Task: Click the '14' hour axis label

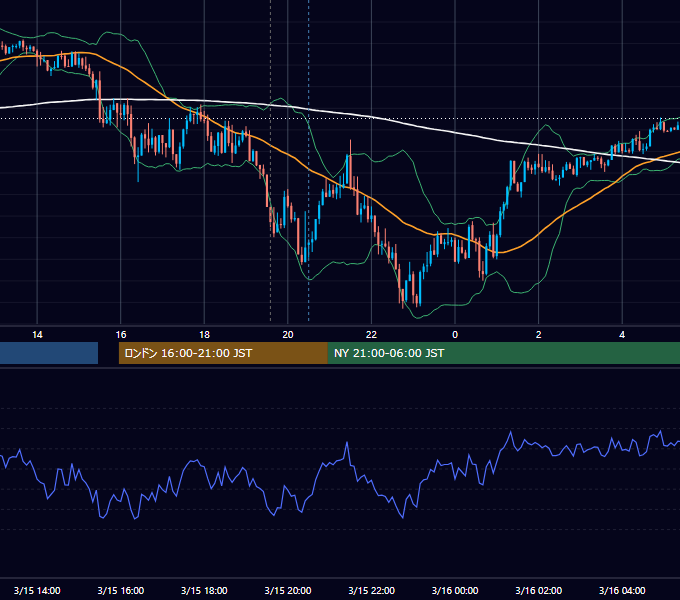Action: click(37, 335)
